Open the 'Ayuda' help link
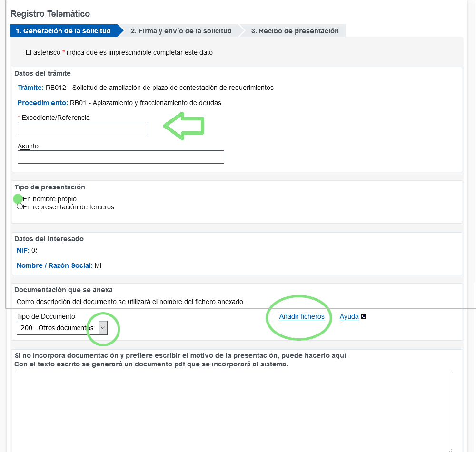Viewport: 476px width, 452px height. click(349, 316)
